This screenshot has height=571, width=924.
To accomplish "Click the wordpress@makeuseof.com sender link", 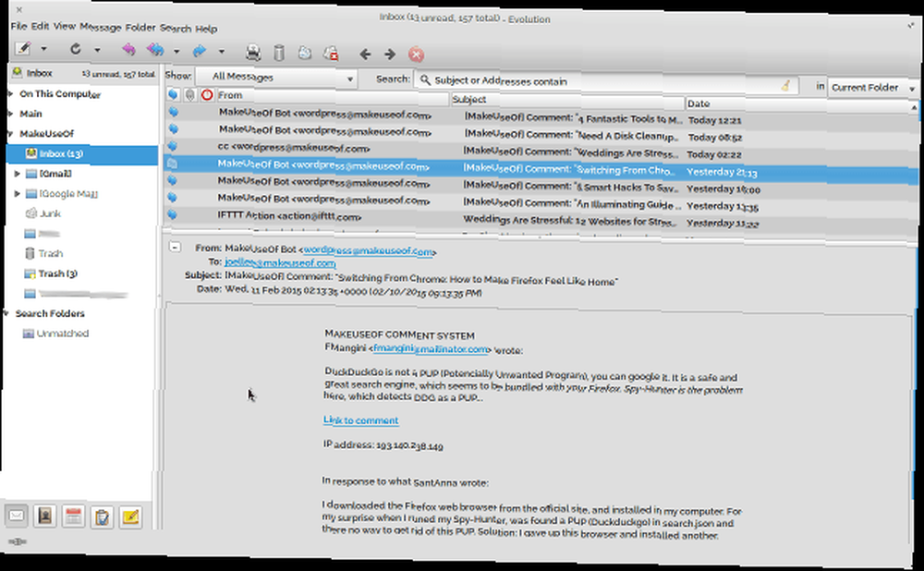I will 369,251.
